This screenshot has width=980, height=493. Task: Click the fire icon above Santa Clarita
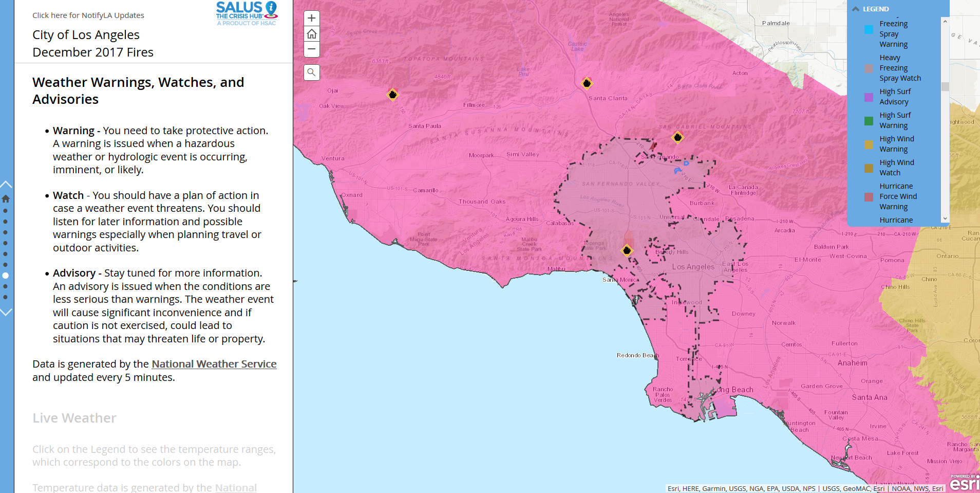pyautogui.click(x=587, y=83)
